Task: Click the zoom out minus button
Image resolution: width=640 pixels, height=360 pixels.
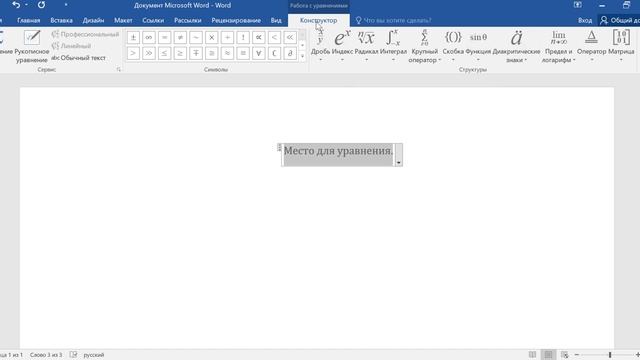Action: pyautogui.click(x=577, y=355)
